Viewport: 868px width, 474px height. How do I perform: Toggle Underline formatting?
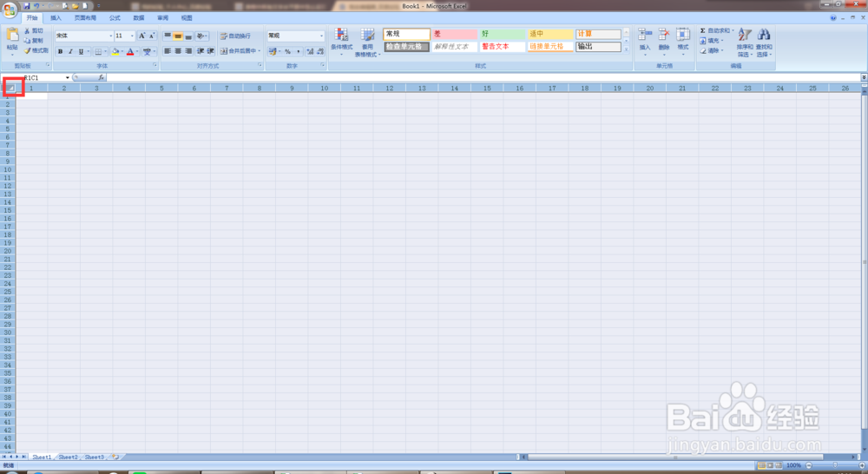(81, 51)
